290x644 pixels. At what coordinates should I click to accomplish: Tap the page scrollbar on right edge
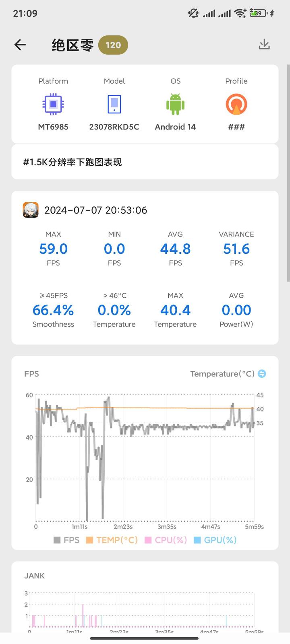point(288,173)
